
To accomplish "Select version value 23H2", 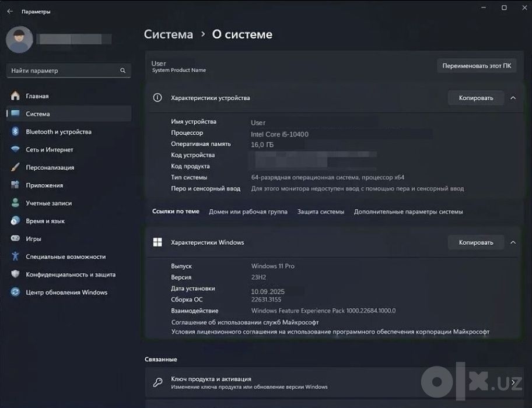I will [x=258, y=277].
